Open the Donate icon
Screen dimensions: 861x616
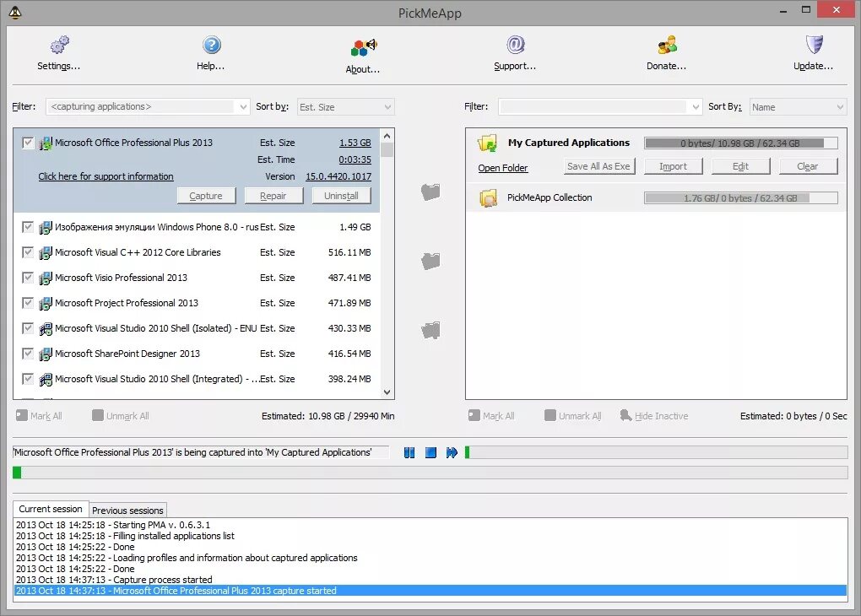point(667,45)
